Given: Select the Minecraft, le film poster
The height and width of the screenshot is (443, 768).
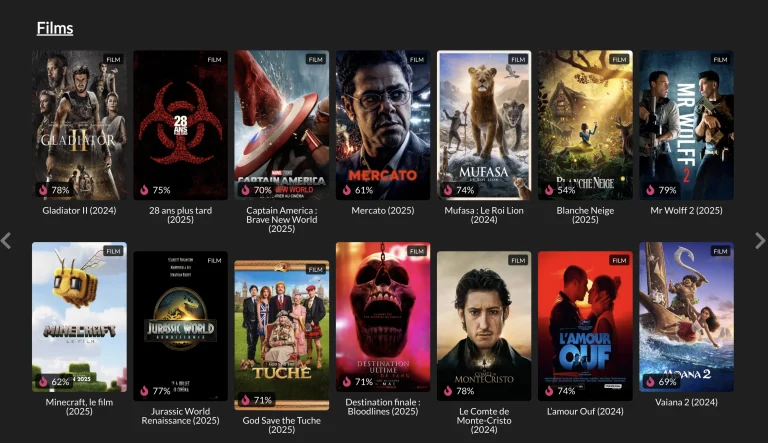Looking at the screenshot, I should pyautogui.click(x=79, y=317).
